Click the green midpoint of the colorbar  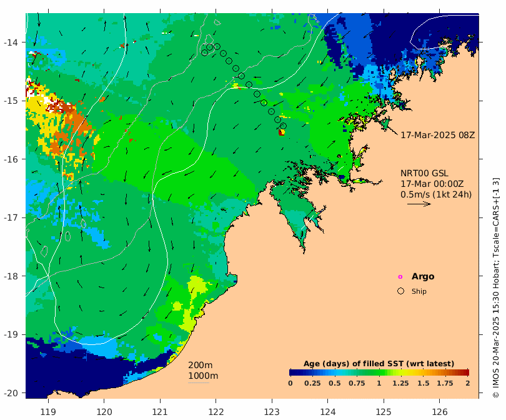379,372
